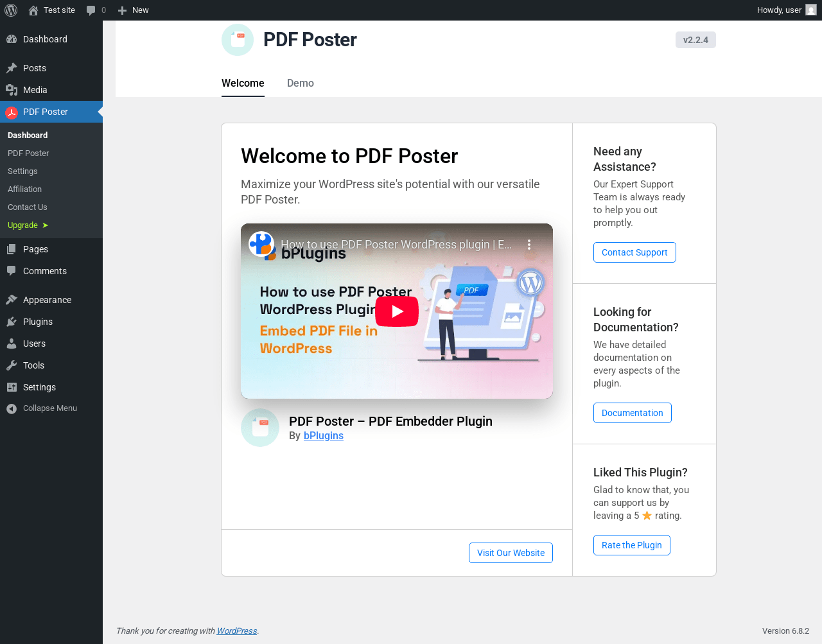Open the Pages menu label

pyautogui.click(x=35, y=249)
